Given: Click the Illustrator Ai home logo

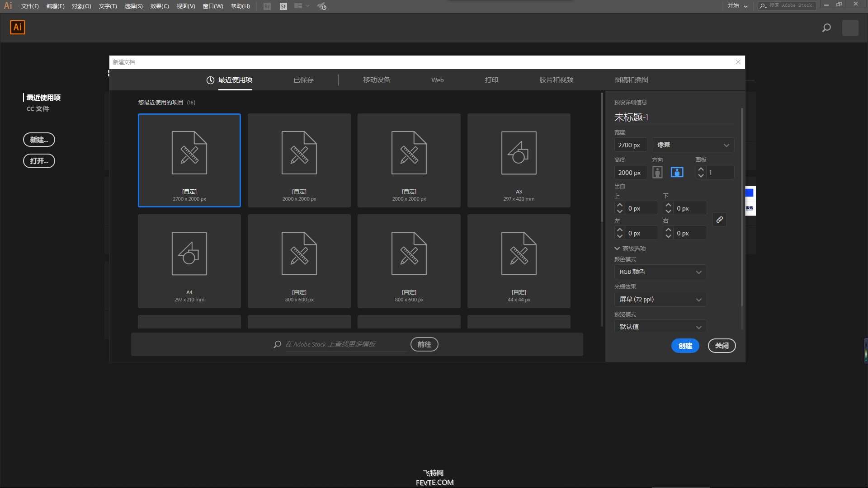Looking at the screenshot, I should (18, 27).
